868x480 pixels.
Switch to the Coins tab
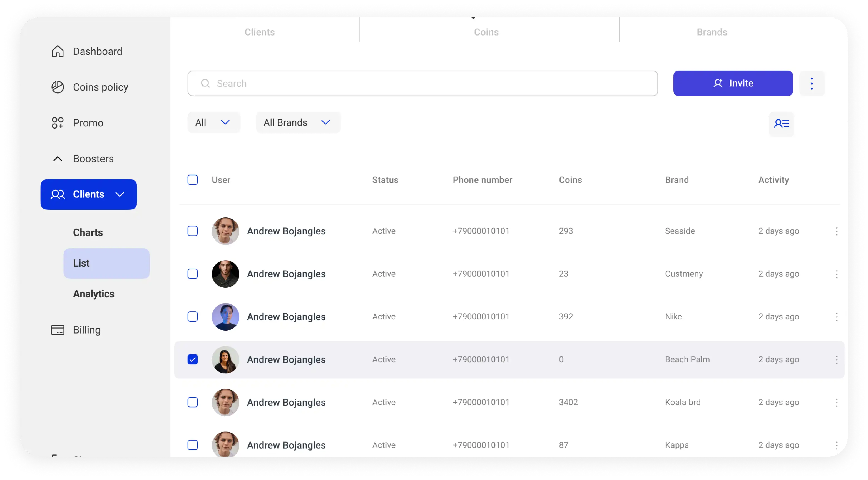click(x=486, y=32)
